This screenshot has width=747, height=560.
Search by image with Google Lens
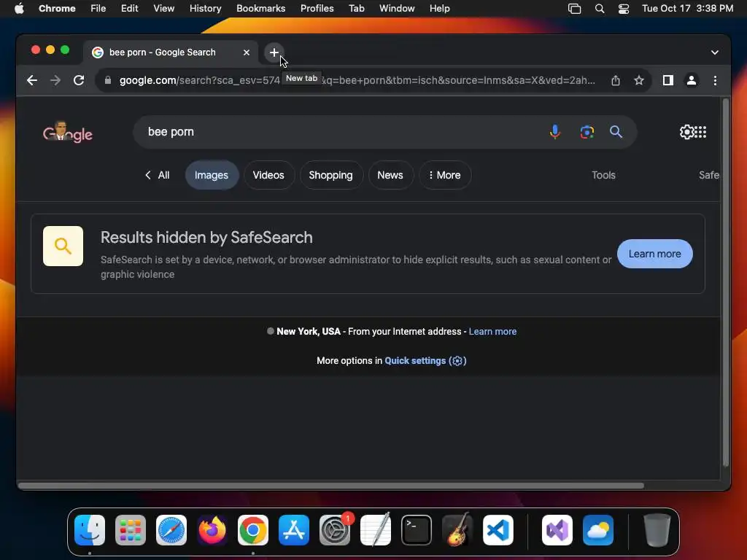(587, 132)
